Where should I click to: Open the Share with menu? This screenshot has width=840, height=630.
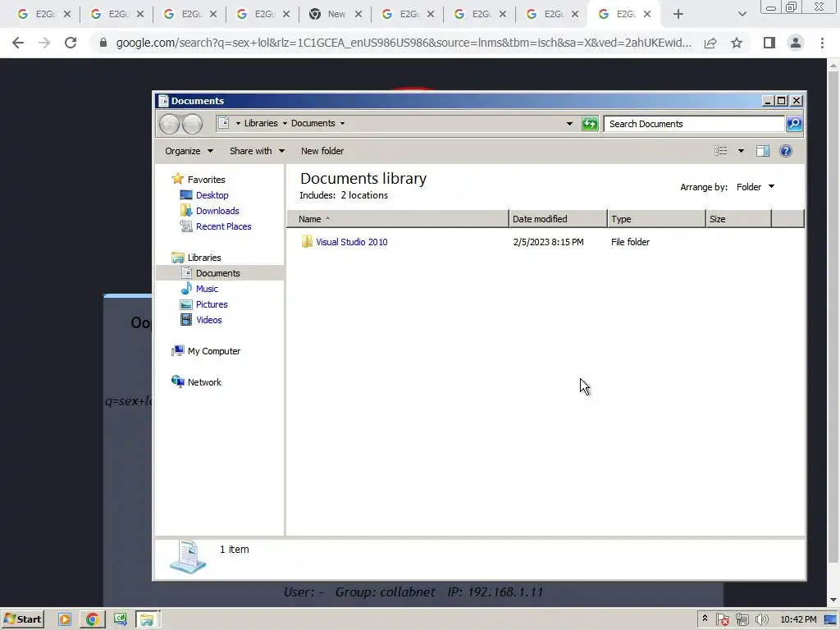(257, 151)
